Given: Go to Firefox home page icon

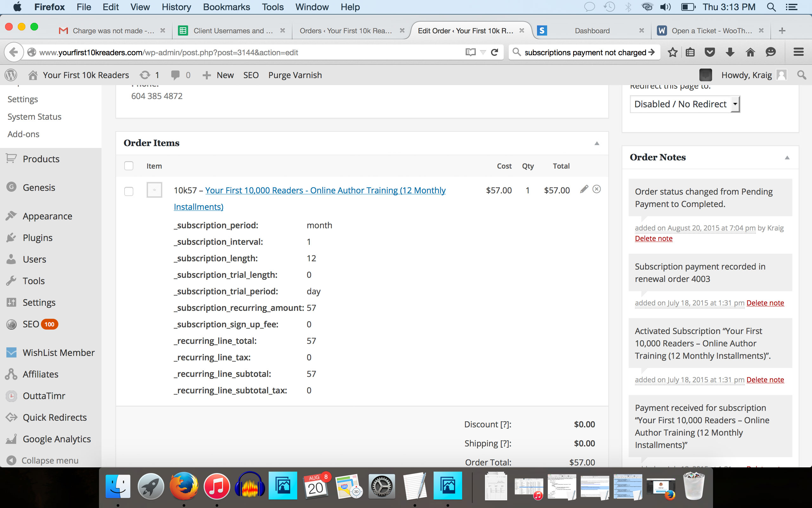Looking at the screenshot, I should coord(750,52).
